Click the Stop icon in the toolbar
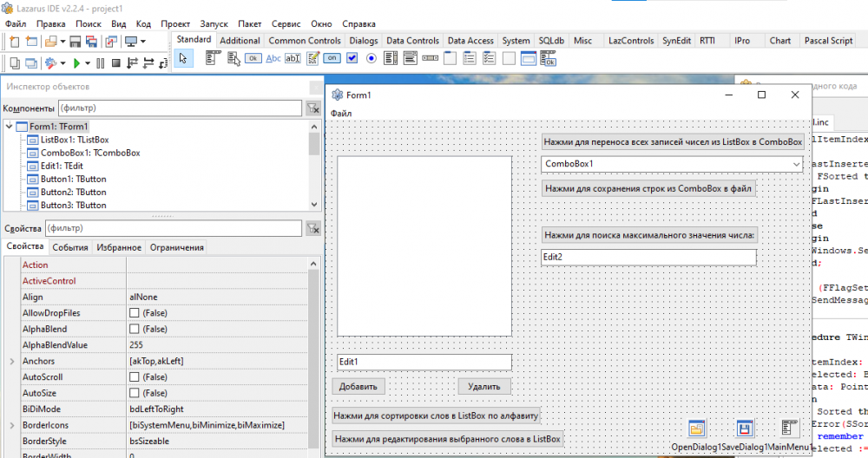868x458 pixels. pos(116,63)
